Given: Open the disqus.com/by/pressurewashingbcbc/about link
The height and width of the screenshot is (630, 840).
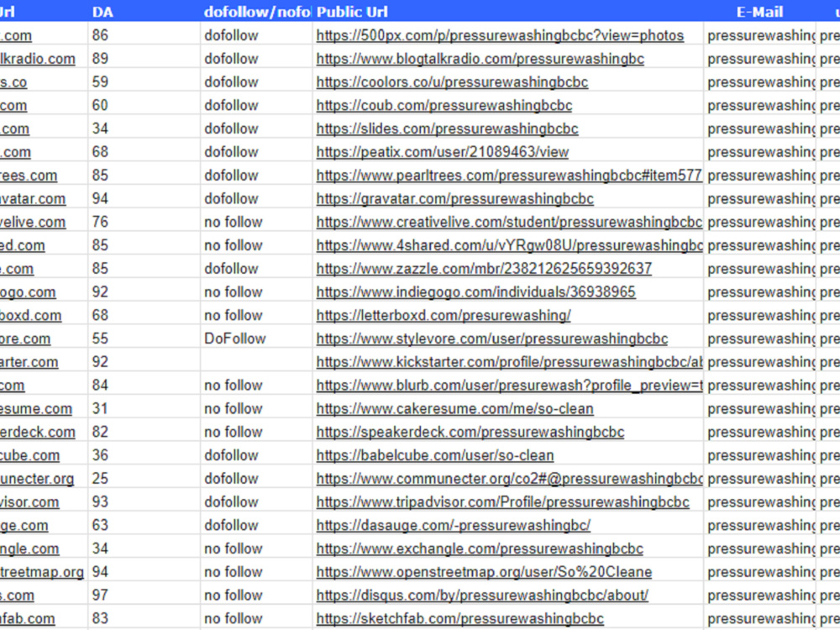Looking at the screenshot, I should pos(482,596).
